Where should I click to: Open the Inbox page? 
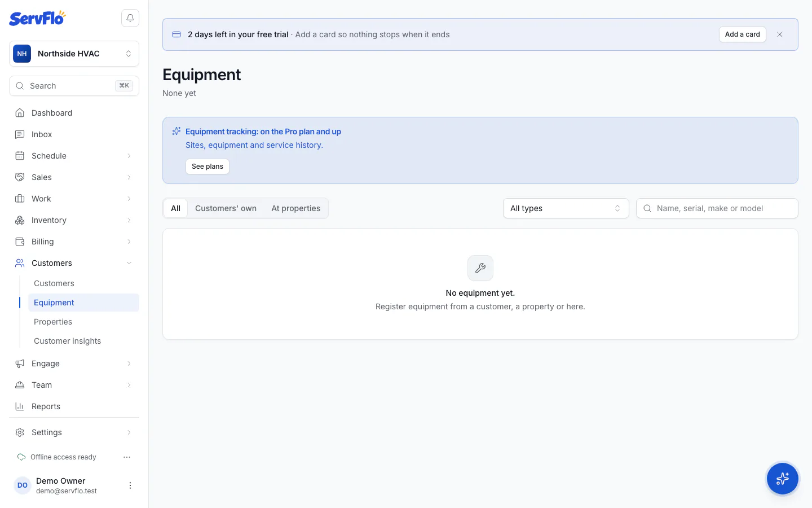(74, 134)
